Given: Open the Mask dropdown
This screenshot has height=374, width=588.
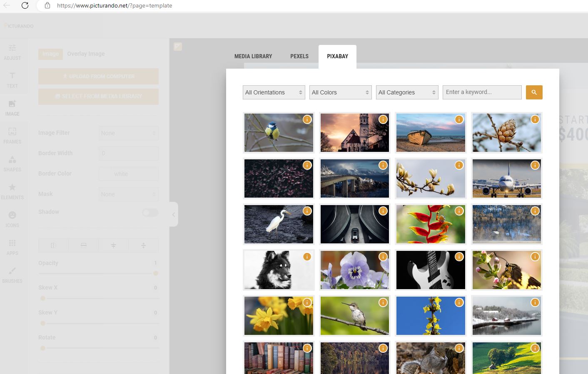Looking at the screenshot, I should [x=128, y=194].
